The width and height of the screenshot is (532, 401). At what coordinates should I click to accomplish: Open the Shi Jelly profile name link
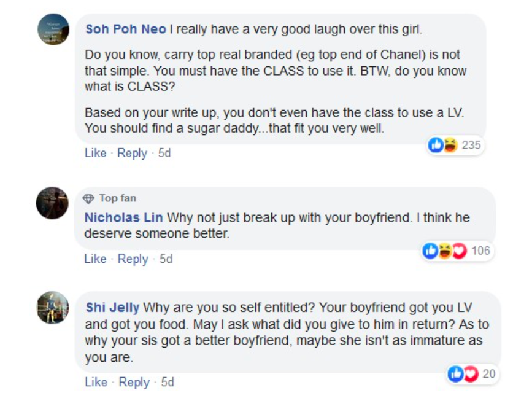pos(112,307)
